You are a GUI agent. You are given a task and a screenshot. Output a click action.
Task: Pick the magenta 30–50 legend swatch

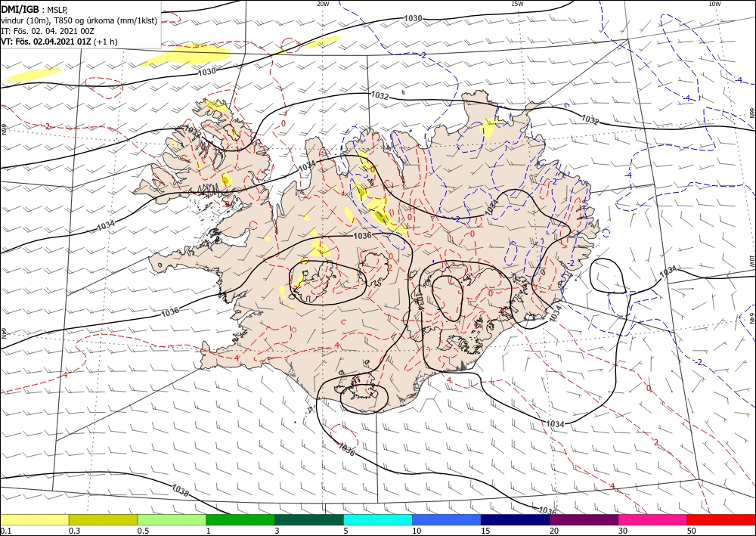point(653,519)
